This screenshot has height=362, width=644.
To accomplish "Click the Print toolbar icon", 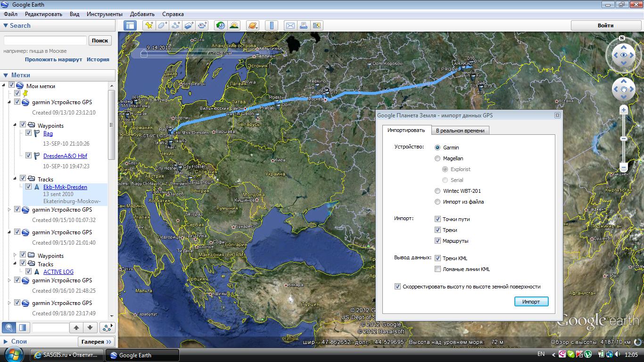I will 303,25.
